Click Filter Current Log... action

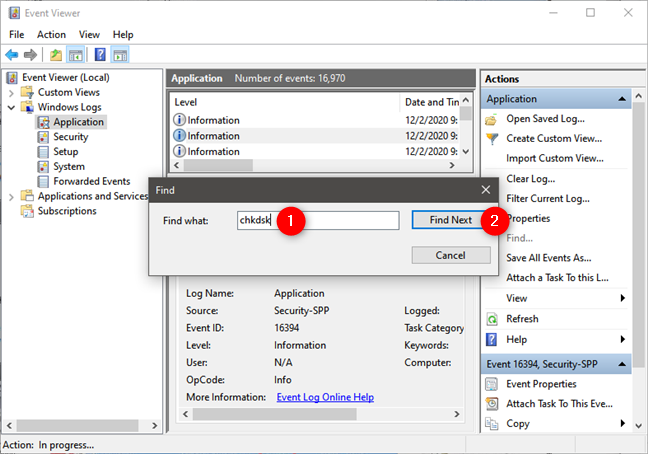coord(548,199)
